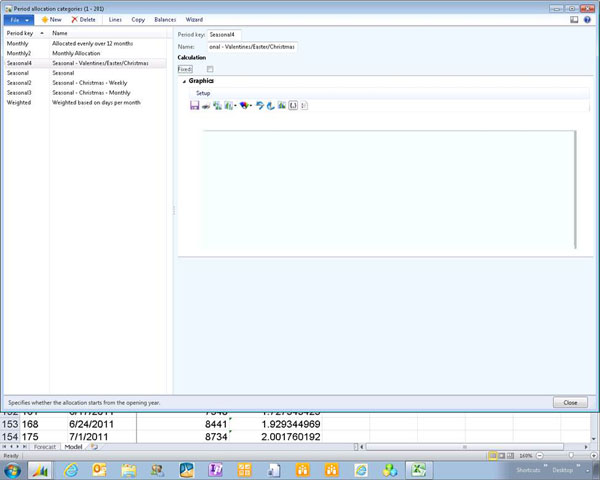
Task: Open the Lines menu item
Action: tap(115, 20)
